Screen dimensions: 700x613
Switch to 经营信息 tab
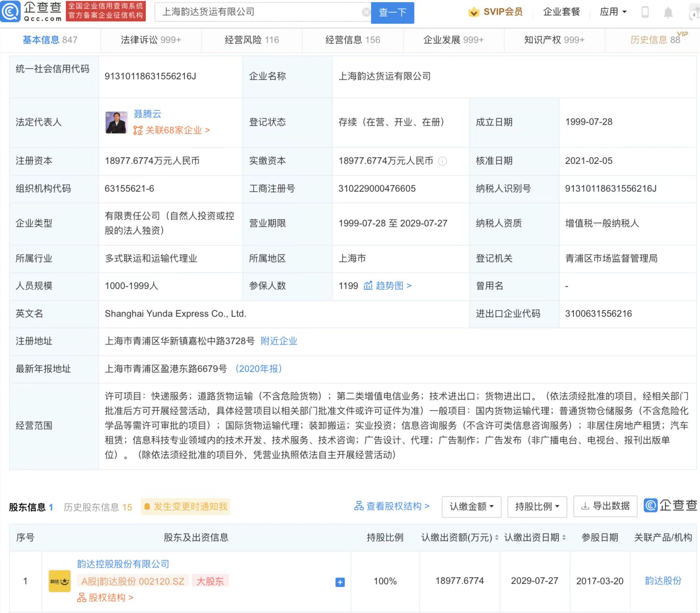[x=353, y=40]
